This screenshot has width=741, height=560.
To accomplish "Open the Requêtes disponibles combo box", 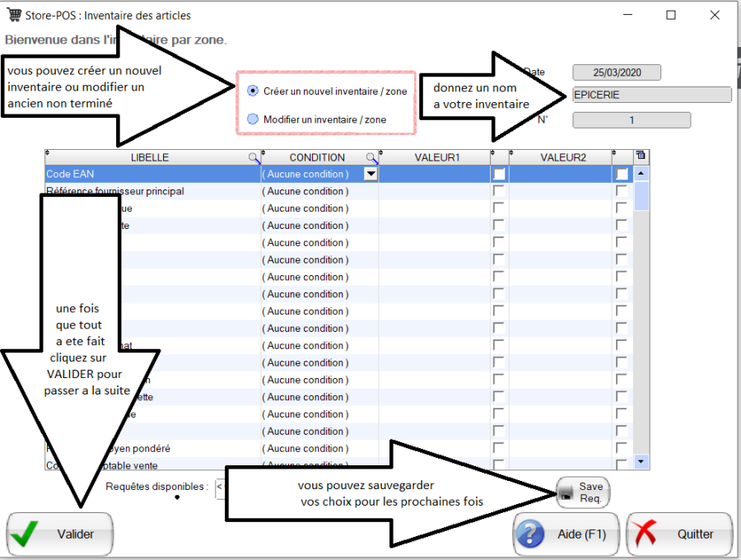I will click(221, 488).
